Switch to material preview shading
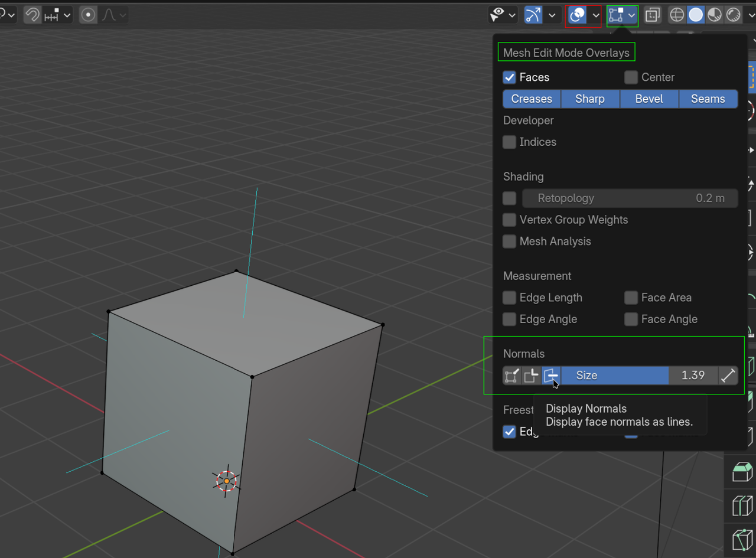This screenshot has width=756, height=558. click(x=714, y=15)
